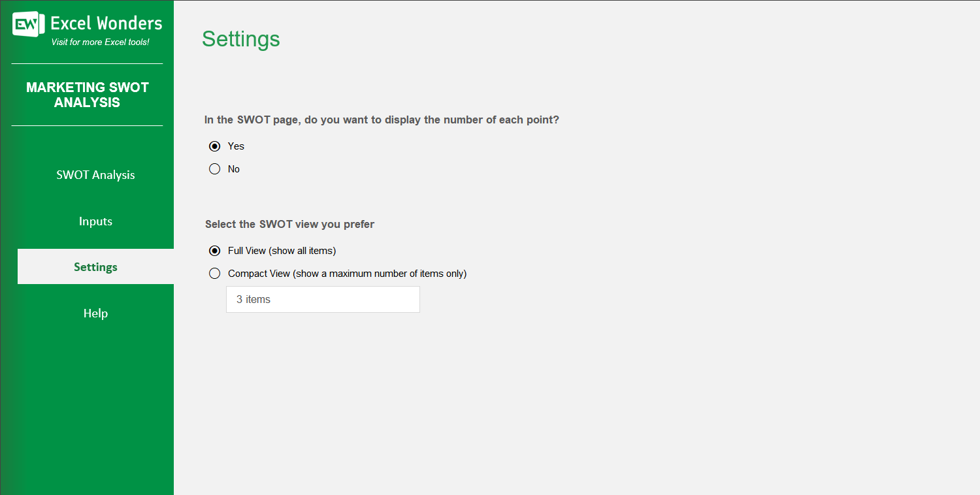980x495 pixels.
Task: Click the 'Compact View (show a maximum...)' label text
Action: (x=347, y=274)
